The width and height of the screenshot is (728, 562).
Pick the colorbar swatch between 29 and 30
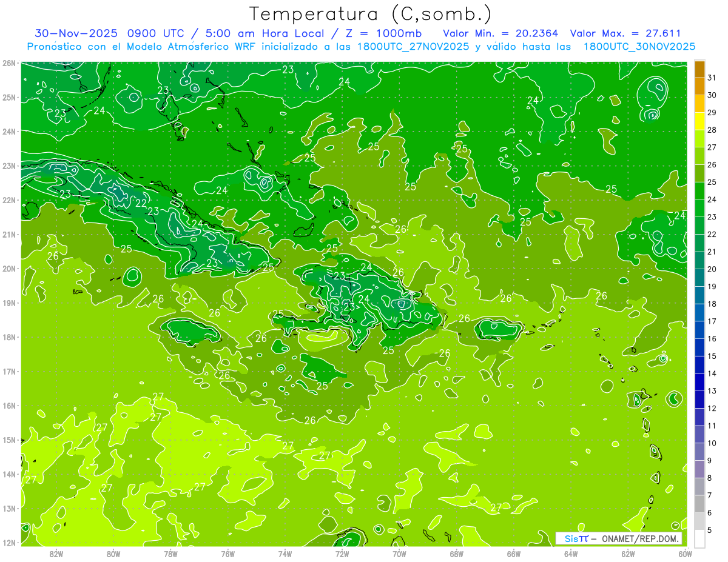click(x=699, y=104)
